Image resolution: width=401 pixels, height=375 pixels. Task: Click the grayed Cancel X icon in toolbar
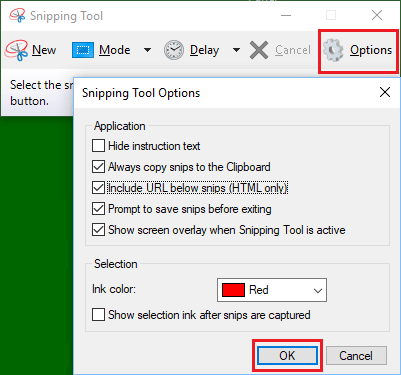point(259,50)
